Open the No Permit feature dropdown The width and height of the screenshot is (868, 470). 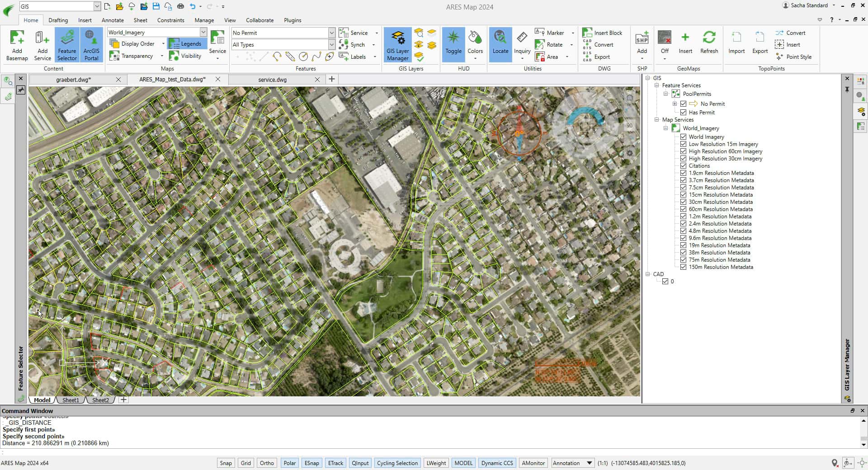331,33
